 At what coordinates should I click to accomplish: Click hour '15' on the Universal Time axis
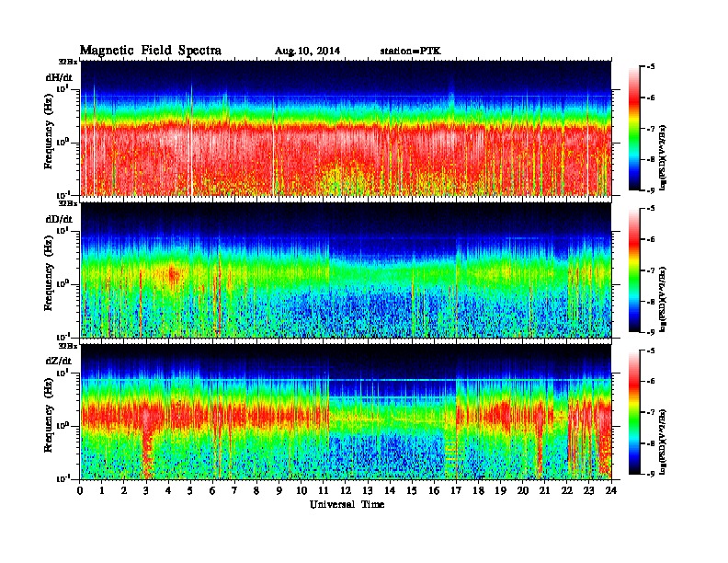tap(412, 490)
